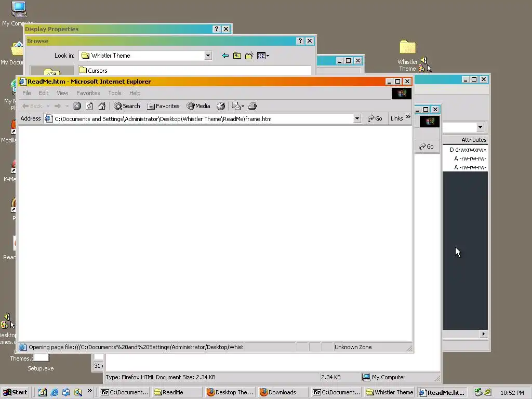The width and height of the screenshot is (532, 399).
Task: Open the File menu in Internet Explorer
Action: (26, 93)
